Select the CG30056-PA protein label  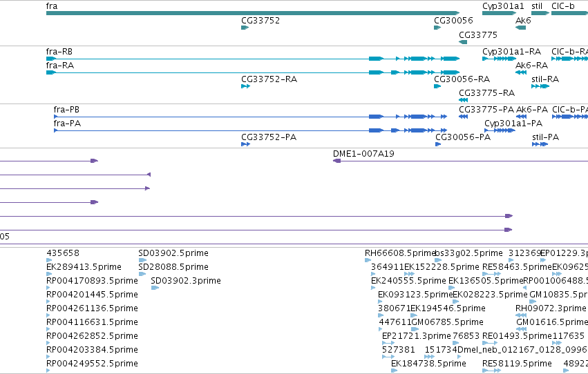point(463,137)
